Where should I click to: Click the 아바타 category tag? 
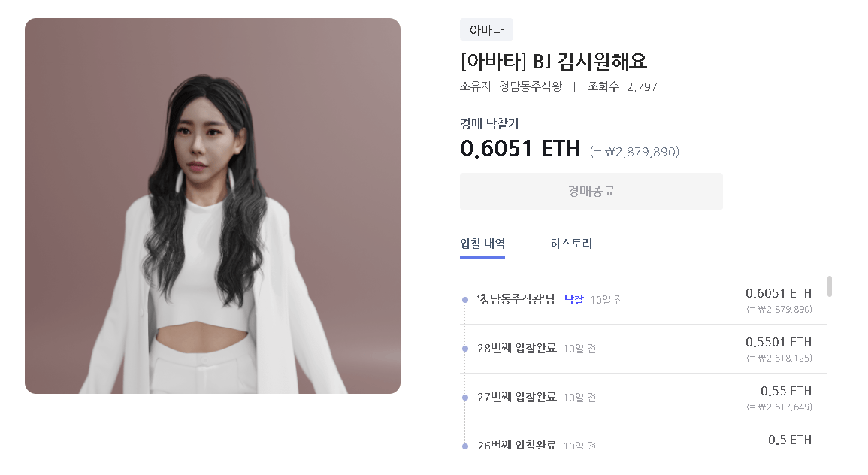[486, 30]
